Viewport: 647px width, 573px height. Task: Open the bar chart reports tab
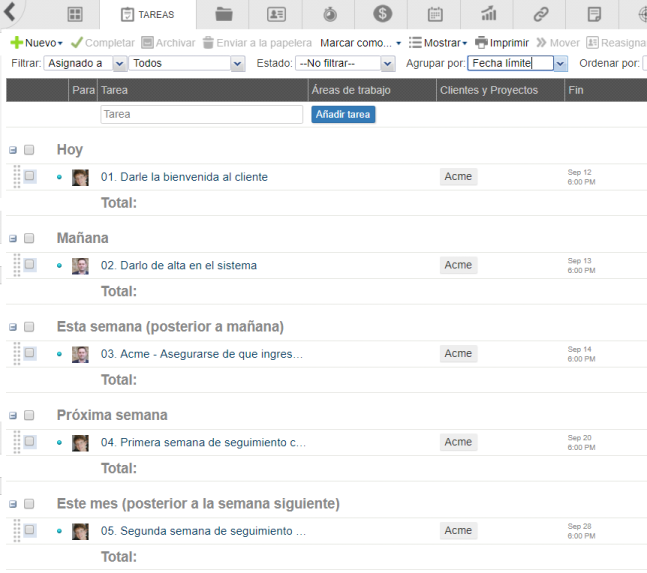click(489, 14)
